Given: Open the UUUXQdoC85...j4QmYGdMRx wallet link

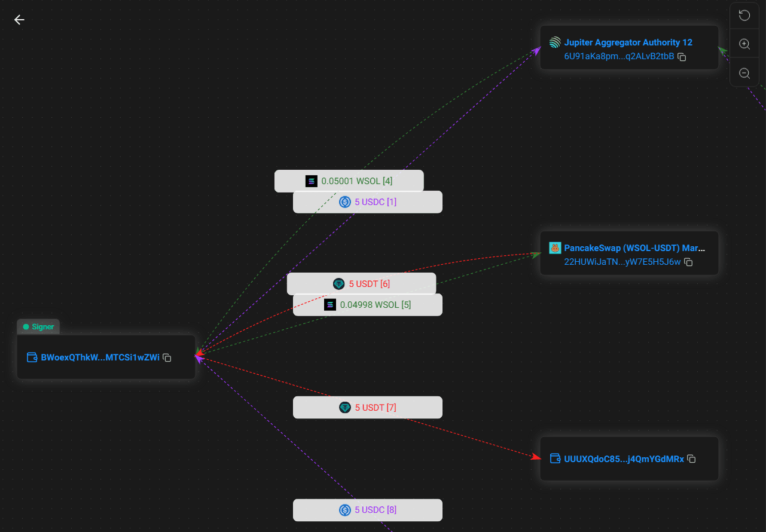Looking at the screenshot, I should (624, 459).
